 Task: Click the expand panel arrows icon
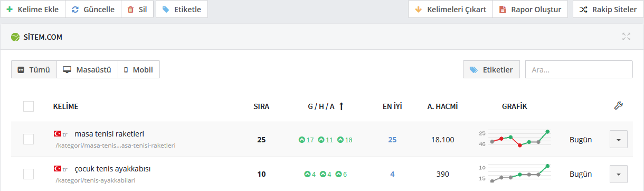pos(627,37)
